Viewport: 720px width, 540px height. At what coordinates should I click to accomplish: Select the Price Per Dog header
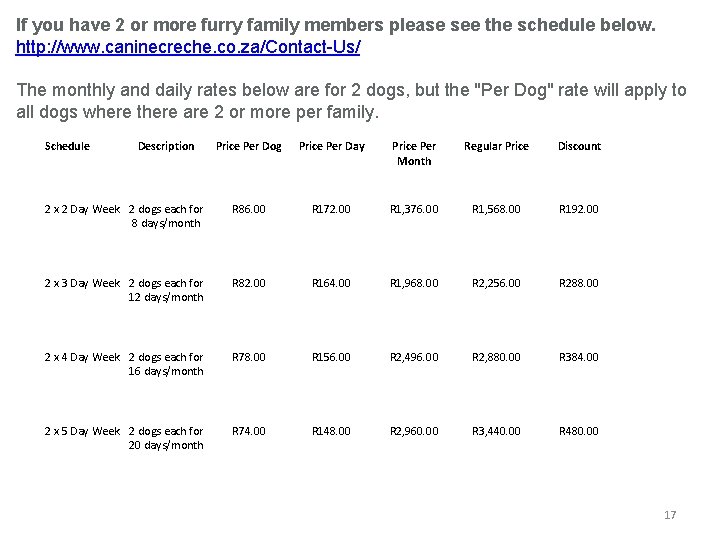pos(249,146)
